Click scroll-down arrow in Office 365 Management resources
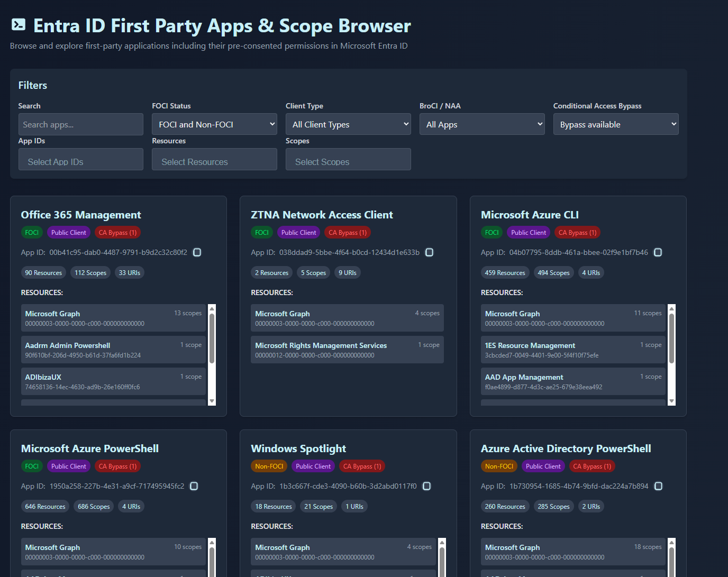The width and height of the screenshot is (728, 577). click(x=212, y=401)
